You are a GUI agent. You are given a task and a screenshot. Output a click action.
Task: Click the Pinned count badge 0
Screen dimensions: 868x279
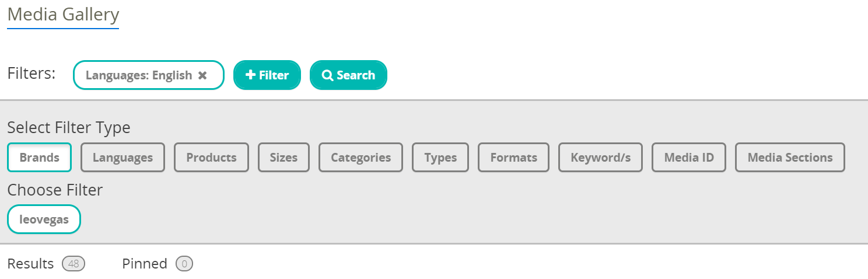click(184, 264)
